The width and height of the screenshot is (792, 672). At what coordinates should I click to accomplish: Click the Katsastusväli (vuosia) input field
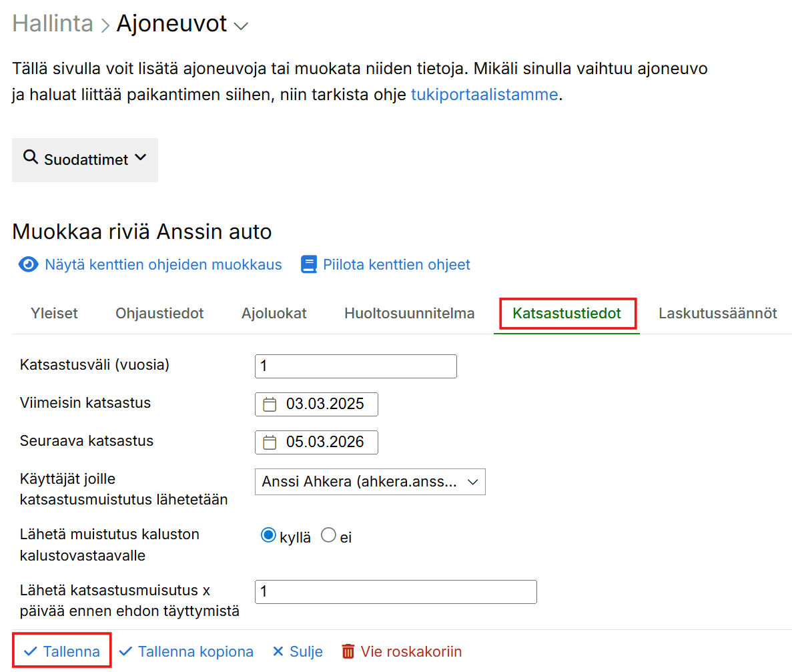tap(356, 366)
